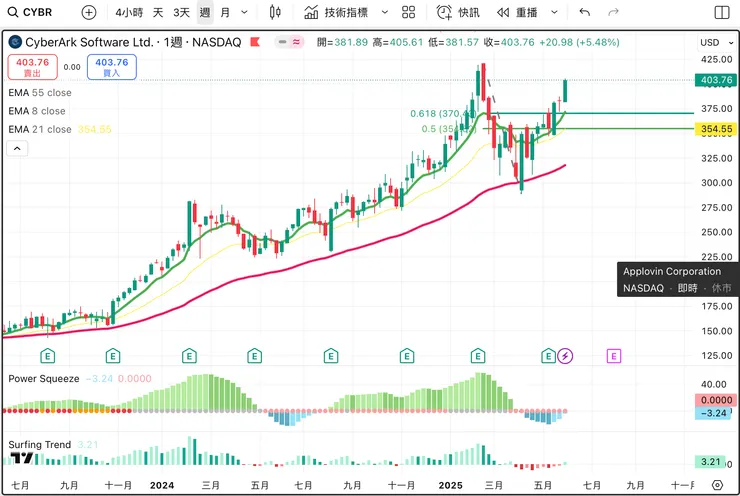Click the 2024 time axis label
740x496 pixels.
click(162, 485)
